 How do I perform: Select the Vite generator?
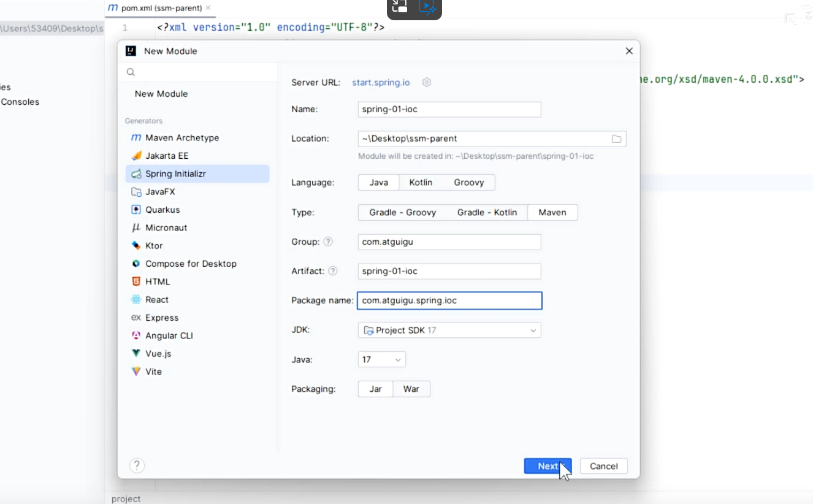(x=197, y=372)
